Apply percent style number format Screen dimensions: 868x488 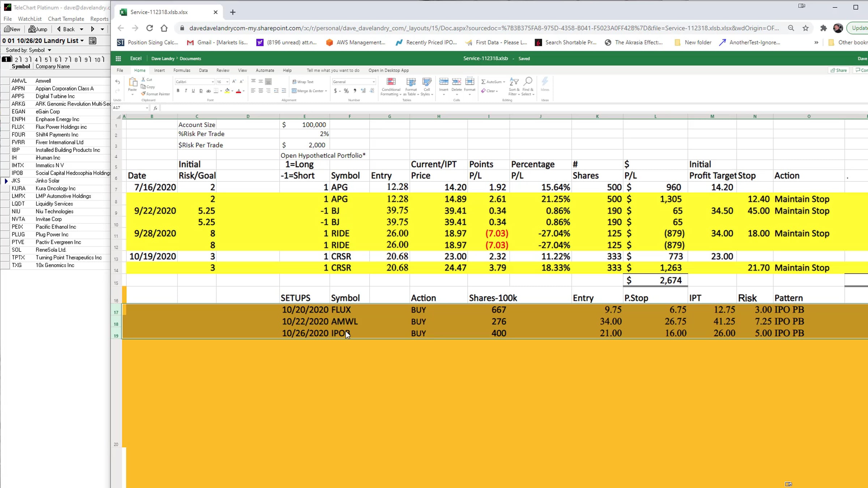(346, 91)
